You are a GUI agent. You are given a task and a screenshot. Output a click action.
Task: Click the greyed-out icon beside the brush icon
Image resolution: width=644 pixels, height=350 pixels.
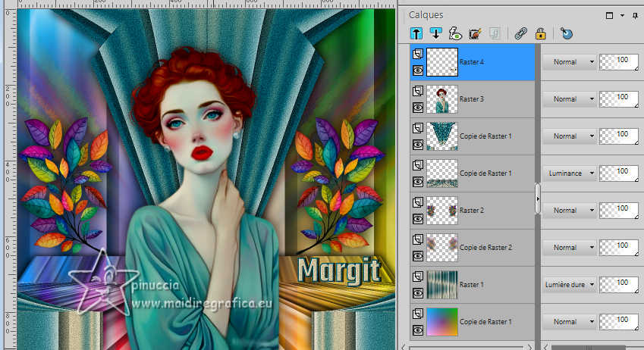pyautogui.click(x=495, y=33)
